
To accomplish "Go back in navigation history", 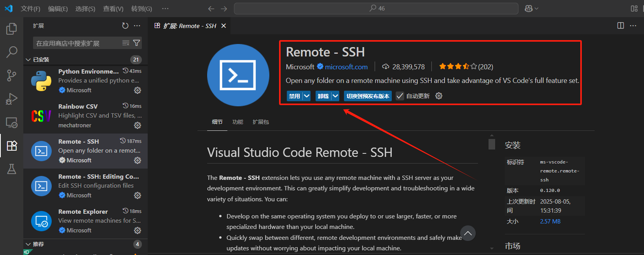I will [211, 9].
